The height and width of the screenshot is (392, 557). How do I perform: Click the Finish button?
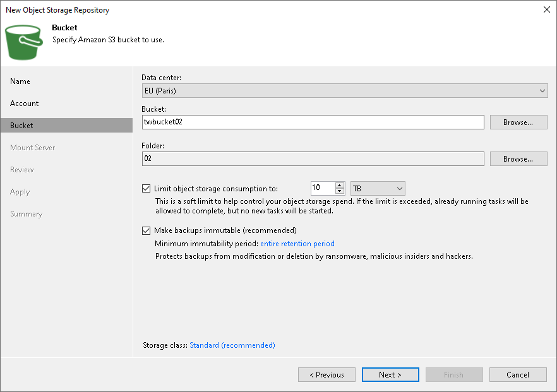click(454, 374)
